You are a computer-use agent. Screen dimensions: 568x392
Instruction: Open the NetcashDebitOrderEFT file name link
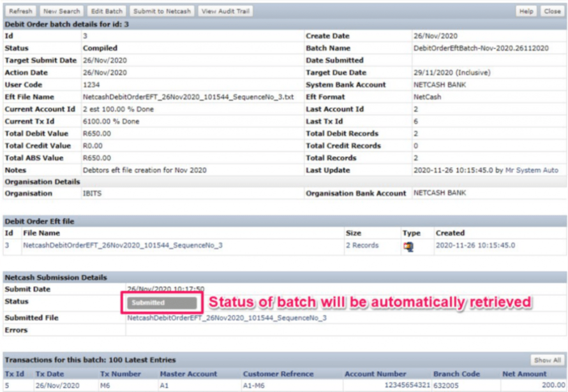(x=123, y=245)
